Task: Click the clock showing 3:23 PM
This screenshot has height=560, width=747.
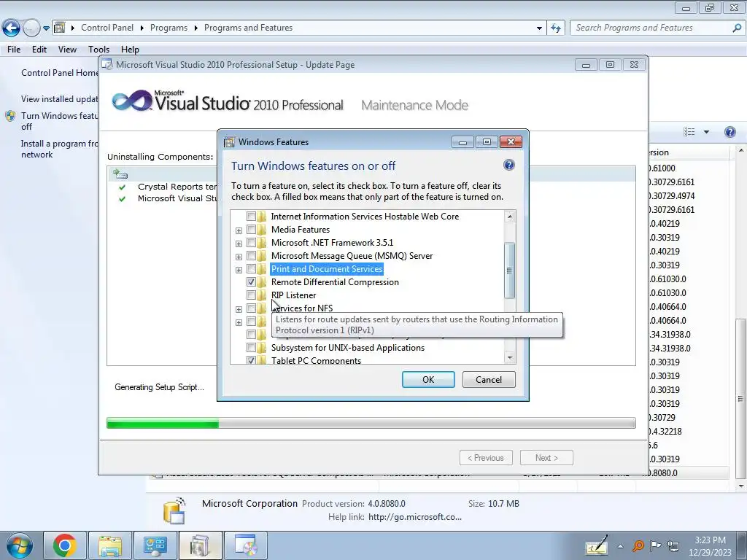Action: pyautogui.click(x=710, y=540)
